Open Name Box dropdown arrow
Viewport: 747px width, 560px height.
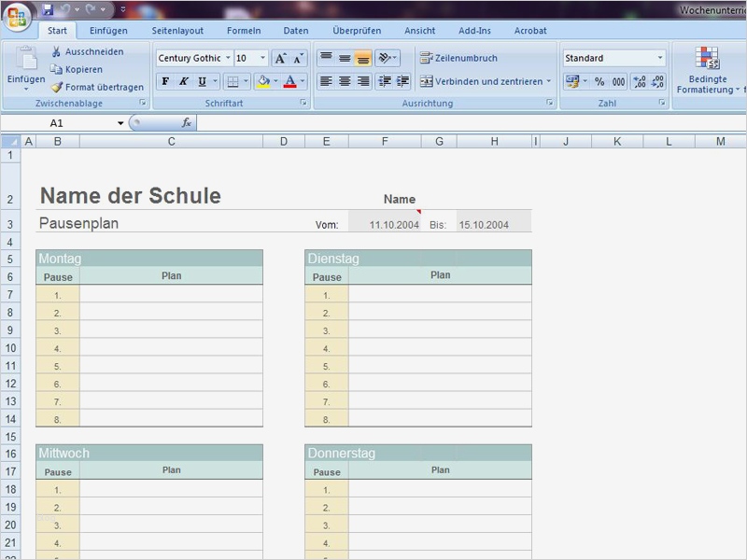coord(120,123)
